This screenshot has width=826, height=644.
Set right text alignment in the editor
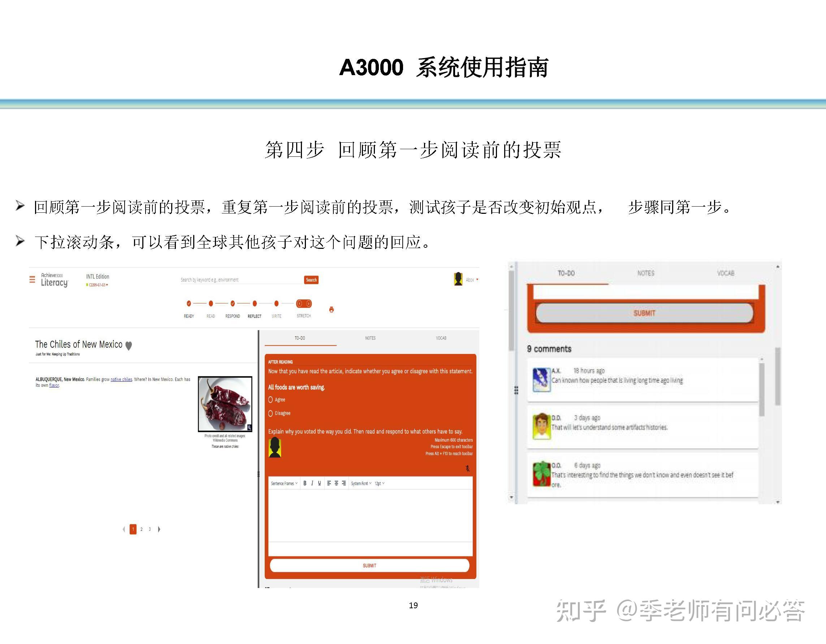click(343, 483)
